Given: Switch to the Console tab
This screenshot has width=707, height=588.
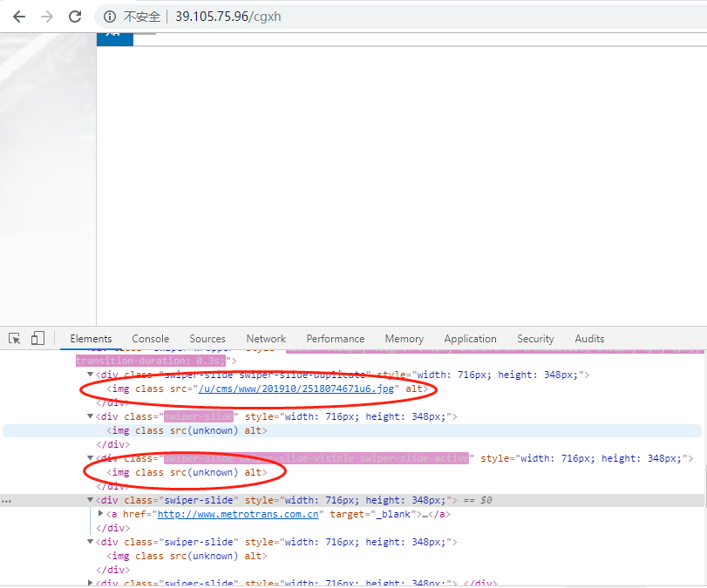Looking at the screenshot, I should click(x=151, y=339).
